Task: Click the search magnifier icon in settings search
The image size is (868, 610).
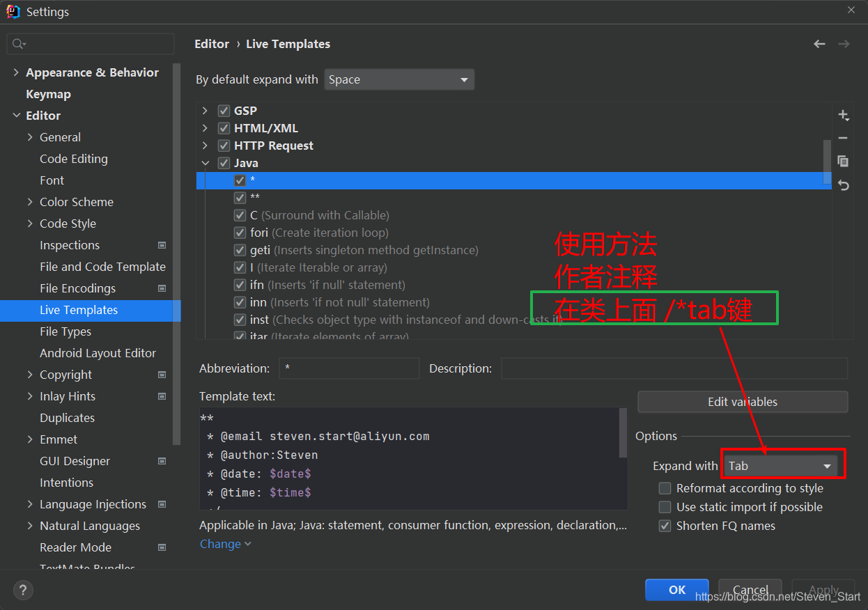Action: pyautogui.click(x=18, y=44)
